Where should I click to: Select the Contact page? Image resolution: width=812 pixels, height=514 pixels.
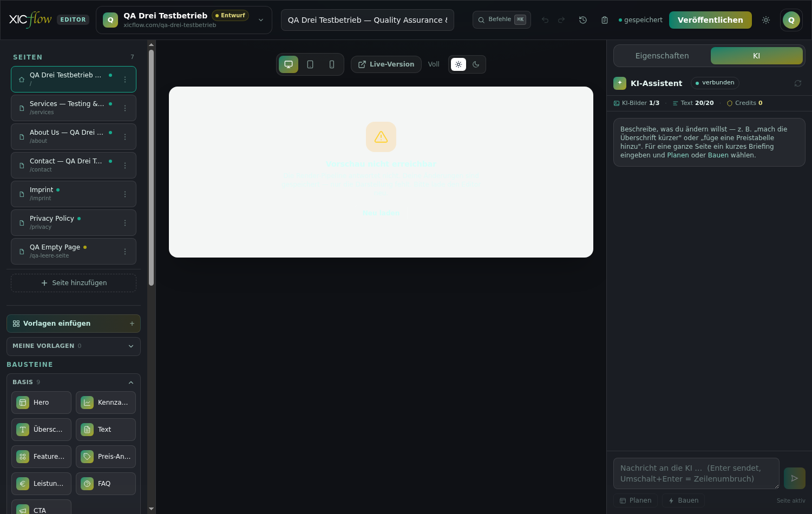pyautogui.click(x=74, y=165)
